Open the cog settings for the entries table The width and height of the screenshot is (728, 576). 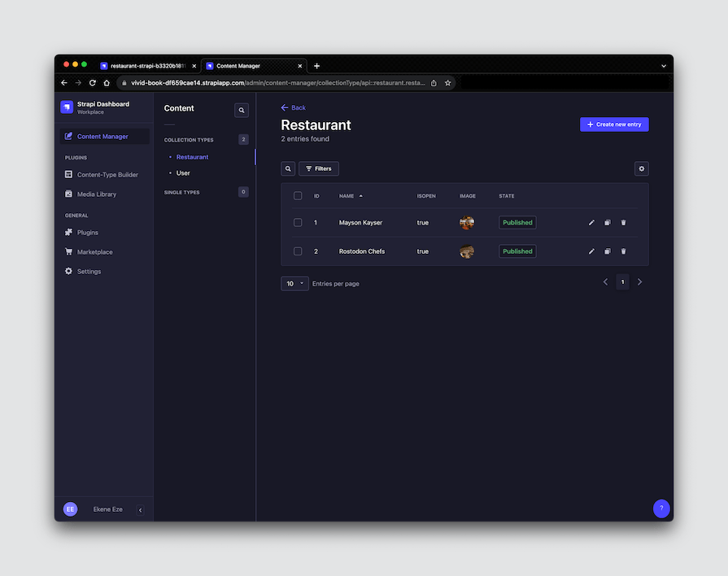click(x=641, y=168)
